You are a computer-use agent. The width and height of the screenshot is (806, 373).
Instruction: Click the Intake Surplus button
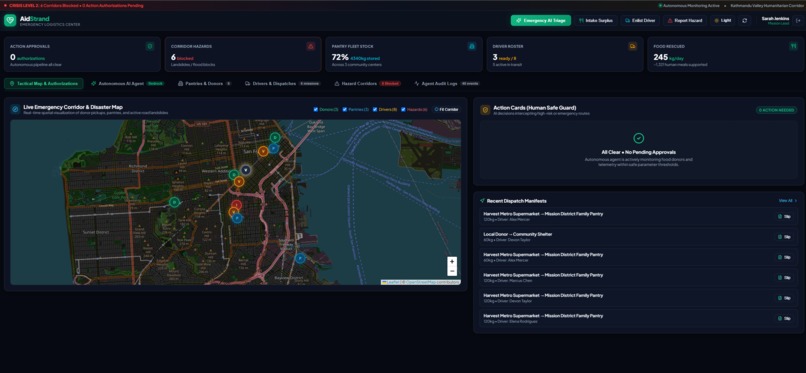(596, 21)
